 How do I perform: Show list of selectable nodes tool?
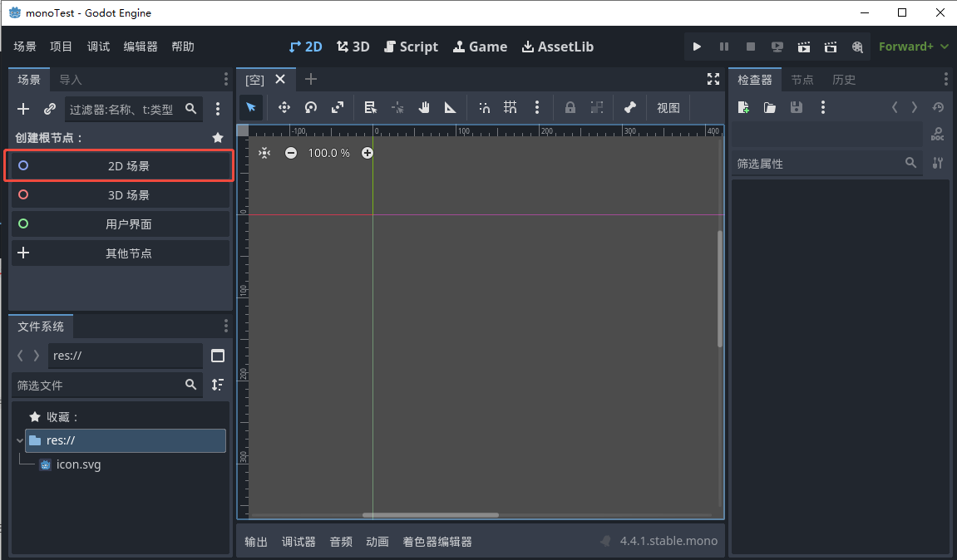tap(370, 108)
